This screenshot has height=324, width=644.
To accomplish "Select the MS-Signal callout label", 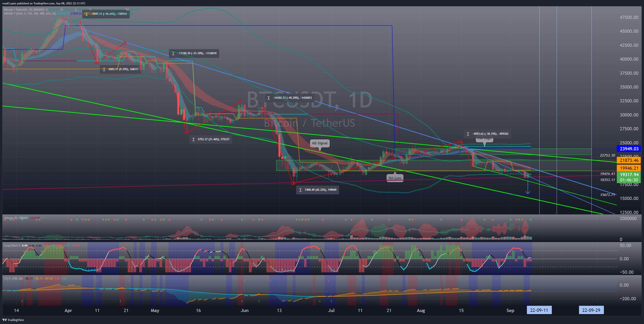I will click(x=319, y=143).
